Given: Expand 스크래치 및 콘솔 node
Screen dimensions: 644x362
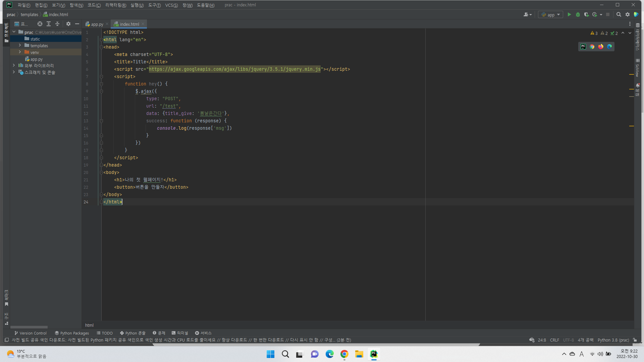Looking at the screenshot, I should click(14, 72).
